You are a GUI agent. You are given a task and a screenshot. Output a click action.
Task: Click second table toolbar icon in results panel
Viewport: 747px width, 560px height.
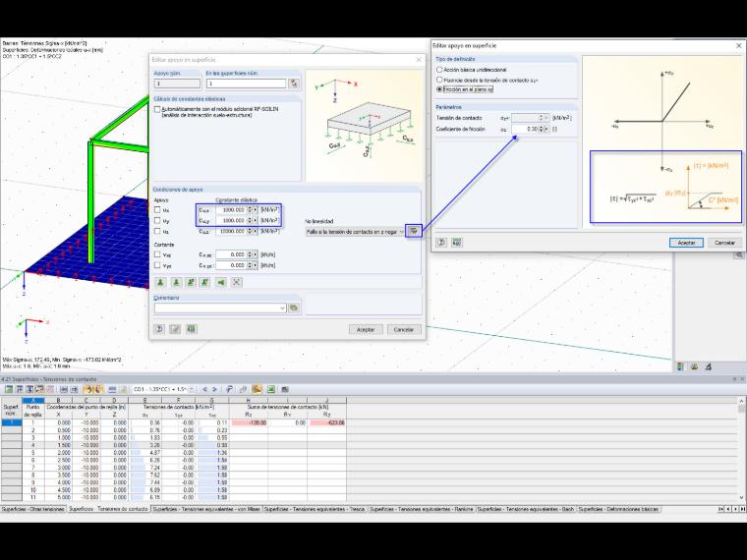[19, 389]
